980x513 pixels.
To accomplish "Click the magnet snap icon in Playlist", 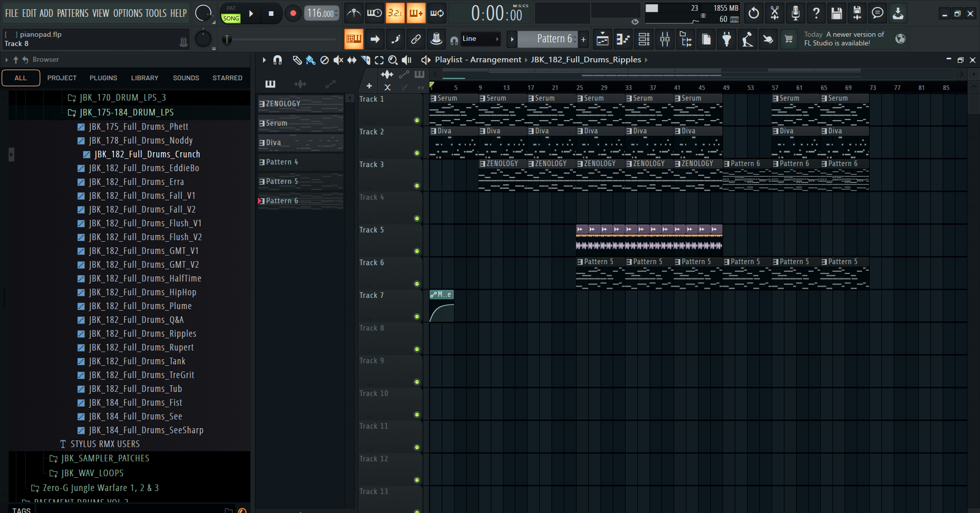I will (277, 60).
